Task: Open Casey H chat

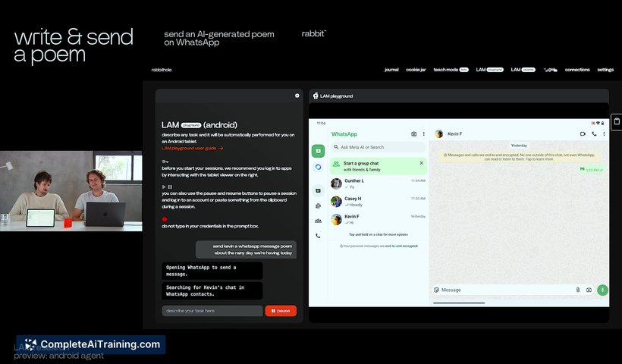Action: [379, 202]
